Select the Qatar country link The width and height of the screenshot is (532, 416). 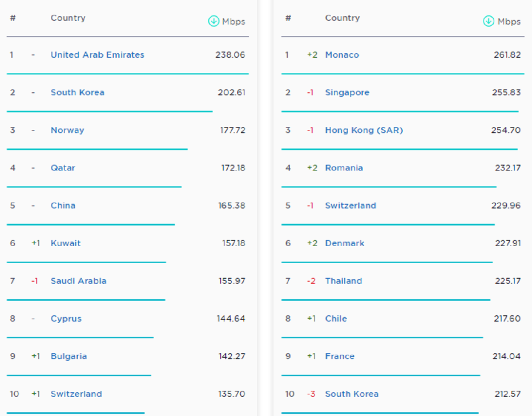point(63,168)
